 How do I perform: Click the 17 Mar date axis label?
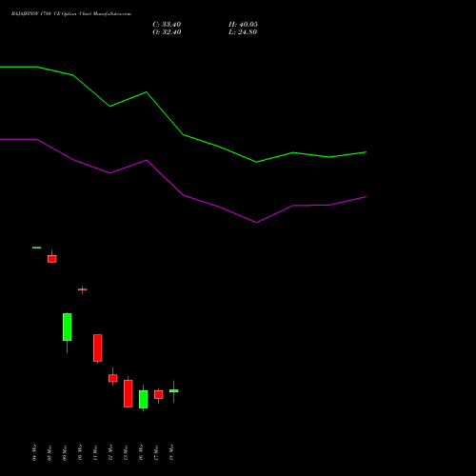click(x=156, y=452)
